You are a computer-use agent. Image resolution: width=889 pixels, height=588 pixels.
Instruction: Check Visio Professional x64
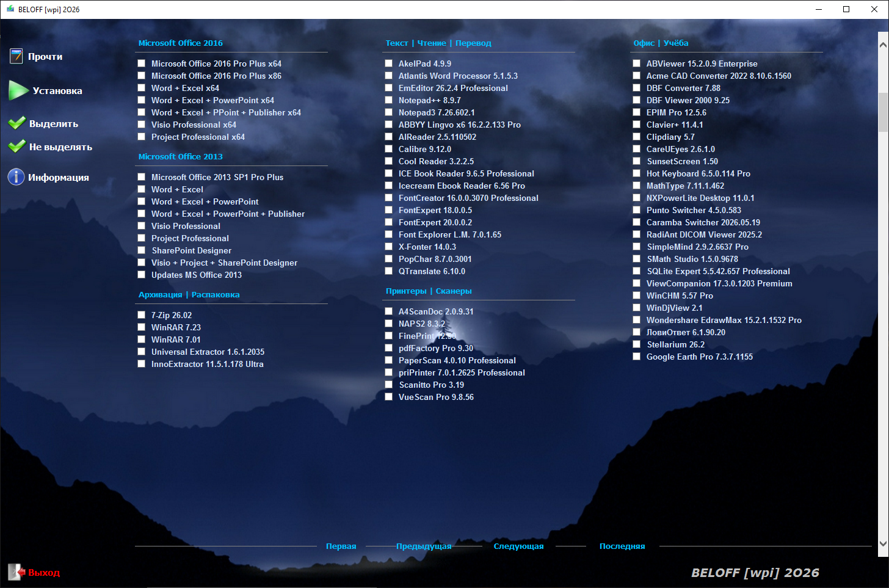(x=142, y=125)
